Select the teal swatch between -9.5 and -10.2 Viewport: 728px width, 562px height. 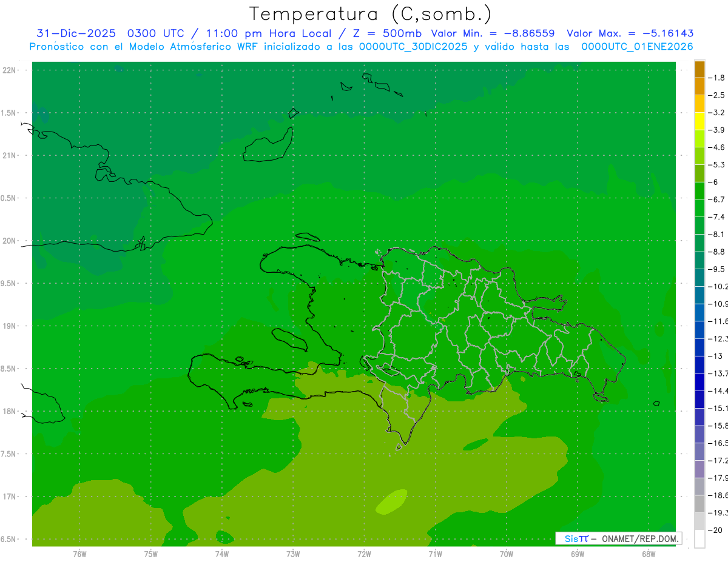(x=699, y=278)
